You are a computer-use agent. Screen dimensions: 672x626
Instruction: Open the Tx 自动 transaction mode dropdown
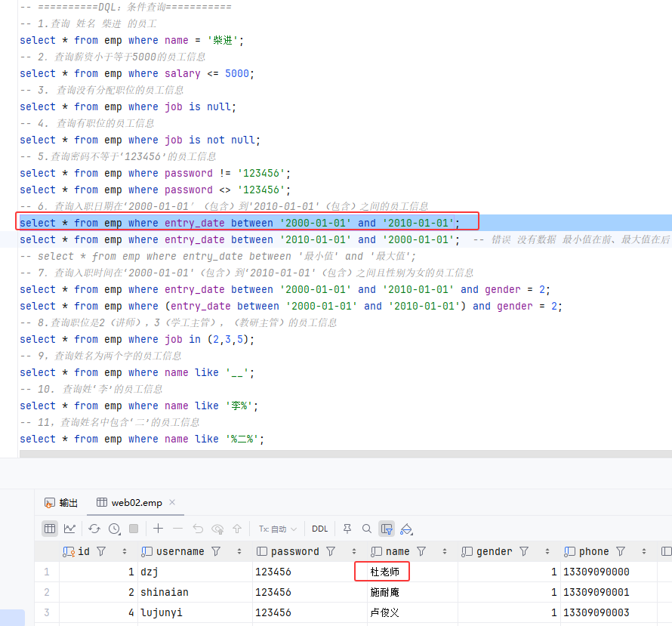pyautogui.click(x=278, y=529)
